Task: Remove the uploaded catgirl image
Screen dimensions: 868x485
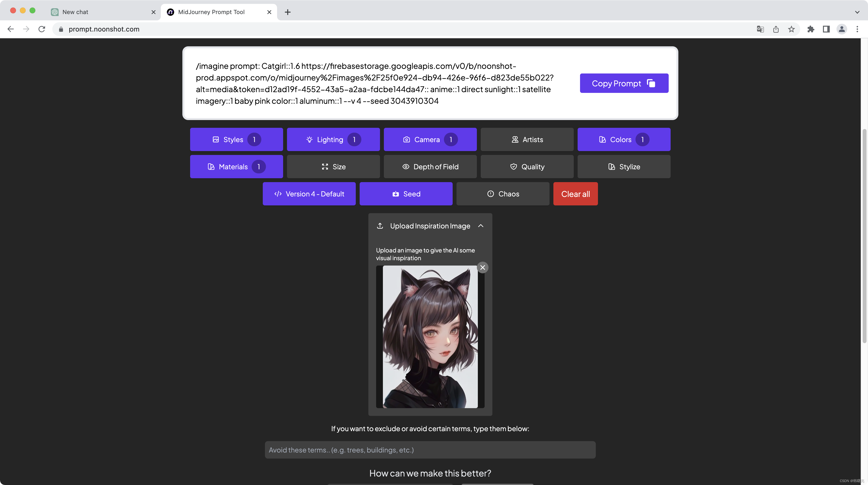Action: tap(482, 267)
